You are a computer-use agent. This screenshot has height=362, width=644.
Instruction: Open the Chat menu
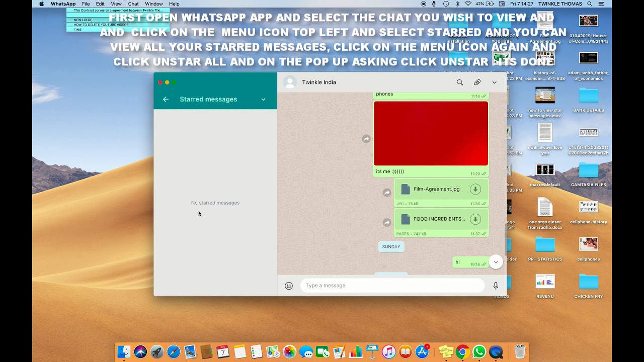[133, 4]
